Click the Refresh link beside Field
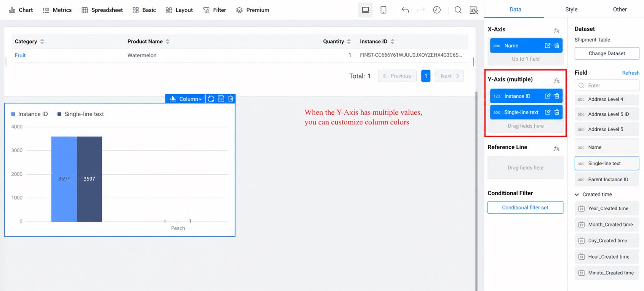Image resolution: width=644 pixels, height=291 pixels. click(631, 73)
